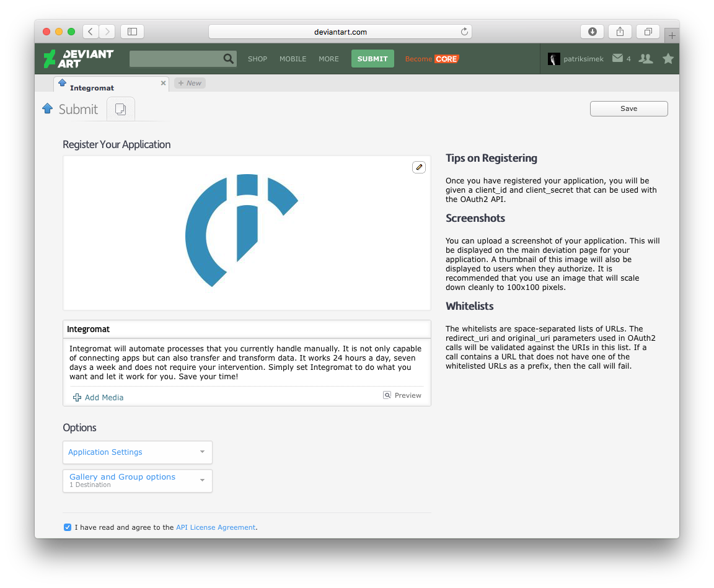Viewport: 714px width, 588px height.
Task: Click patriksimek avatar picture
Action: pyautogui.click(x=553, y=59)
